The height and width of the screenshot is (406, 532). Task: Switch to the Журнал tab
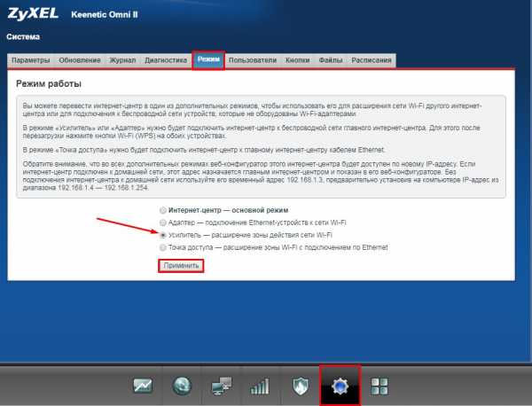[x=122, y=60]
